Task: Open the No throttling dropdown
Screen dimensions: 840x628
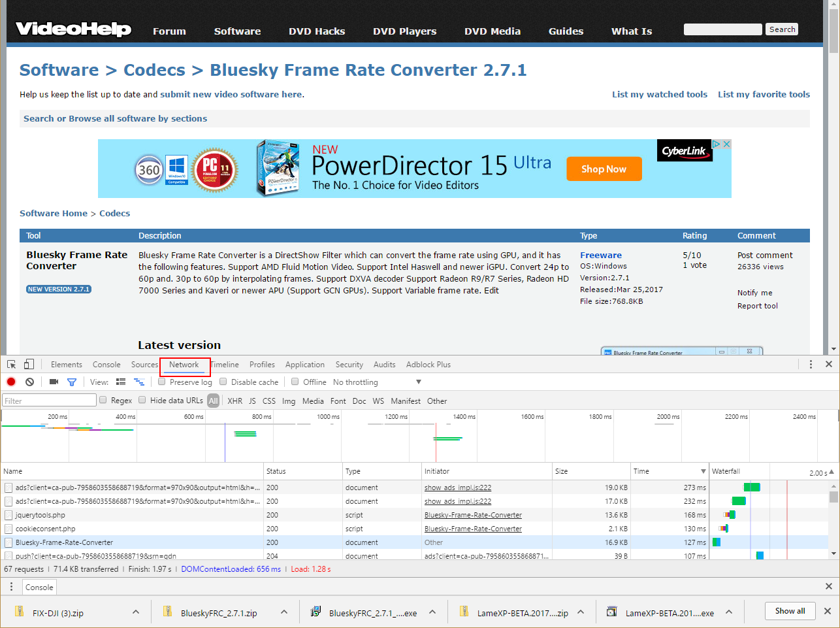Action: [377, 382]
